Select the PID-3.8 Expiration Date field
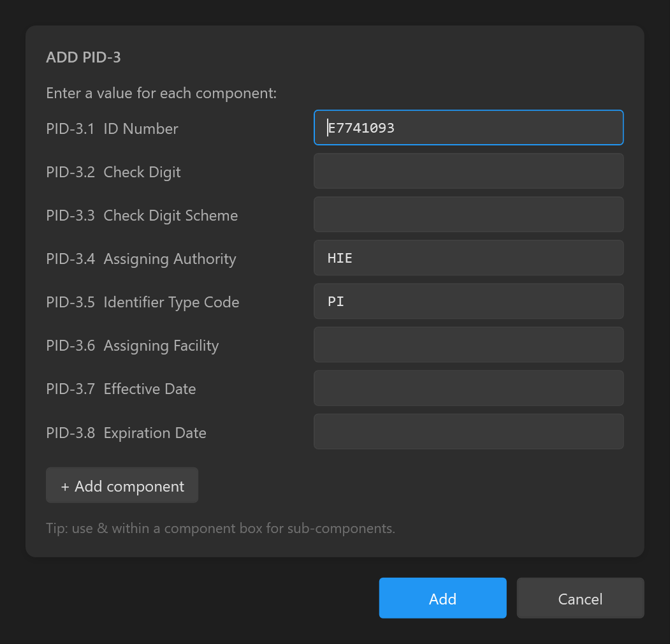 (x=469, y=432)
